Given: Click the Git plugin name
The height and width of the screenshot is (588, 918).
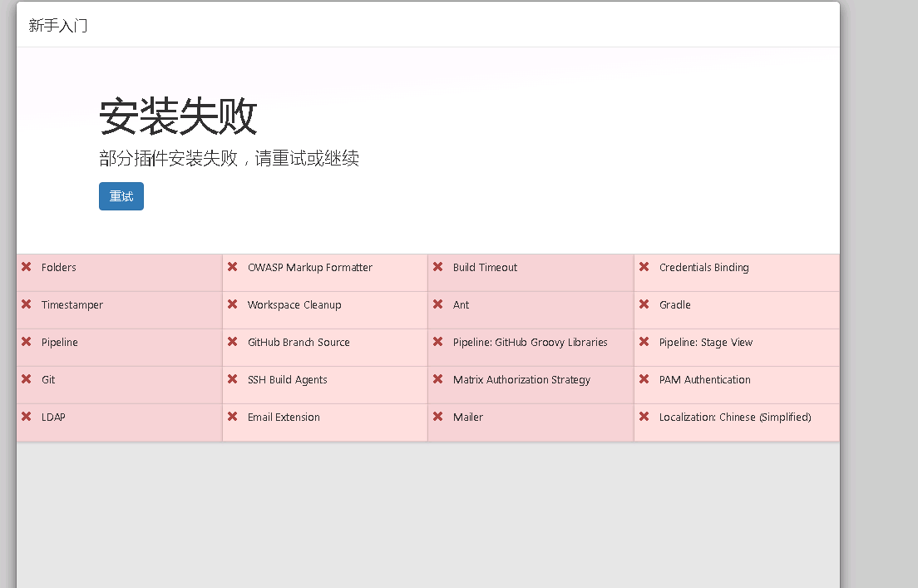Looking at the screenshot, I should point(48,380).
